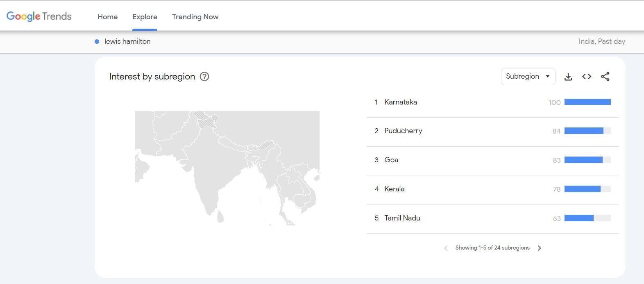Click the embed code icon

tap(586, 77)
